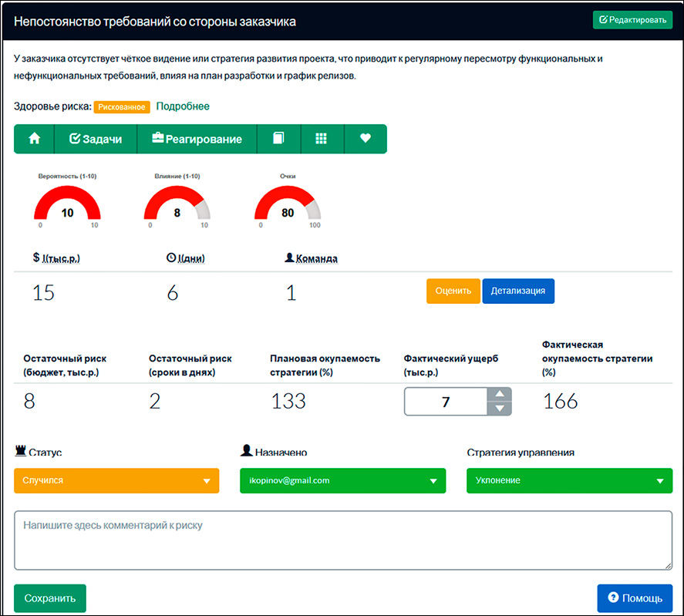Click into the risk comment text area
This screenshot has width=684, height=616.
(x=342, y=540)
